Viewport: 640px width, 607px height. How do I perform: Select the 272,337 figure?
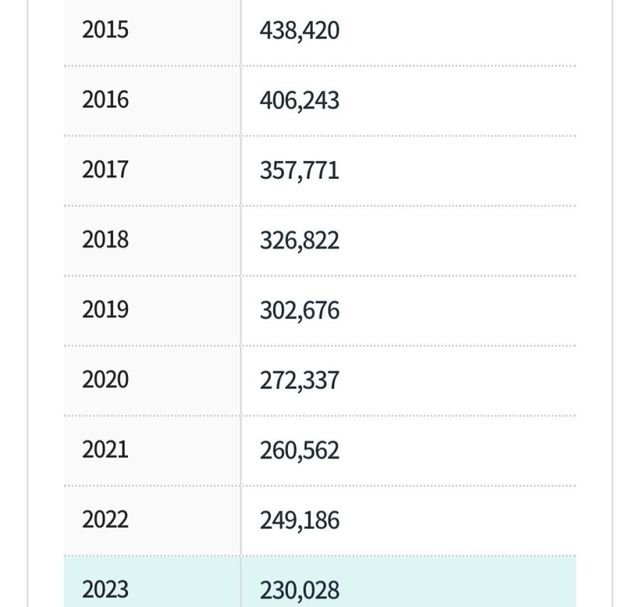point(299,381)
